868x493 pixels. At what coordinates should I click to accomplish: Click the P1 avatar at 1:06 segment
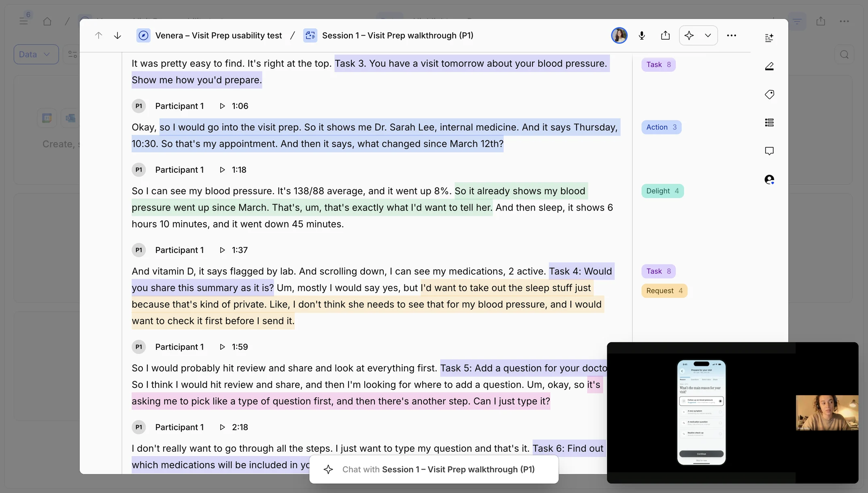click(x=138, y=106)
